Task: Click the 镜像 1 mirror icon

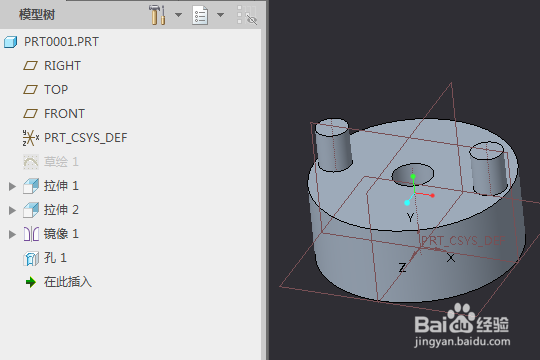Action: click(31, 234)
